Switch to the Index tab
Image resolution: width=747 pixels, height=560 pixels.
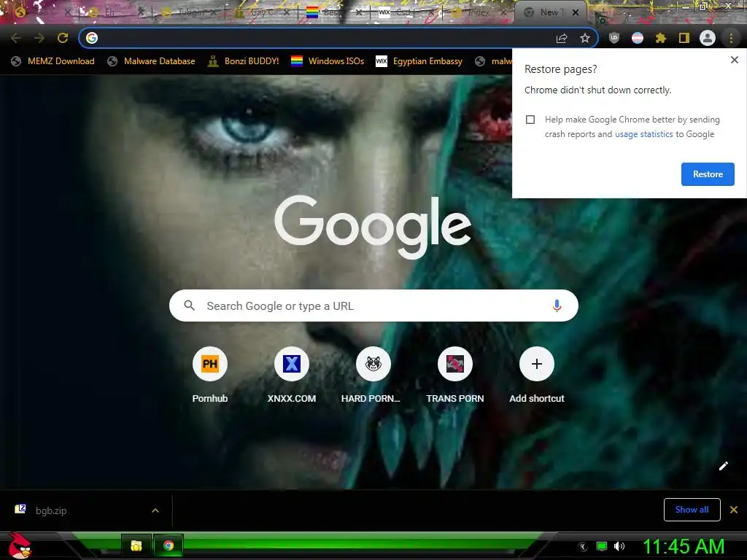479,12
